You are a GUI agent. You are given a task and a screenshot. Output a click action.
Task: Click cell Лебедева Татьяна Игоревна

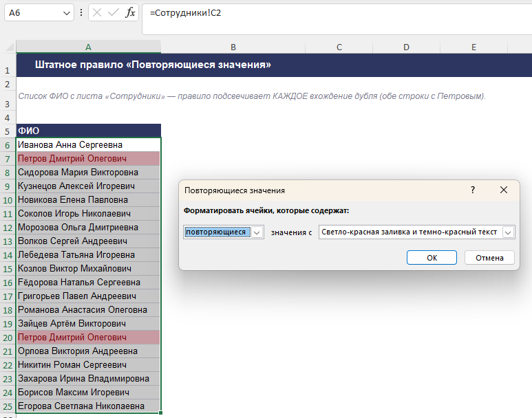(x=88, y=254)
